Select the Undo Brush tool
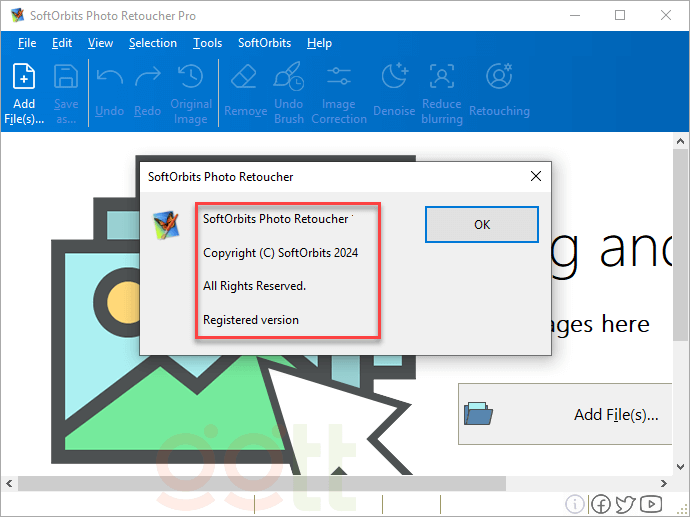The width and height of the screenshot is (690, 517). tap(289, 78)
